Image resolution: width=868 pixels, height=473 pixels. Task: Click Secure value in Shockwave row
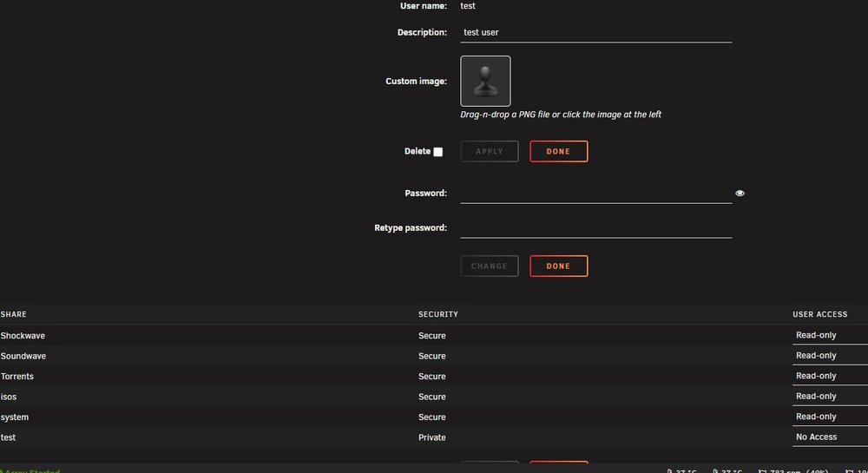coord(431,336)
